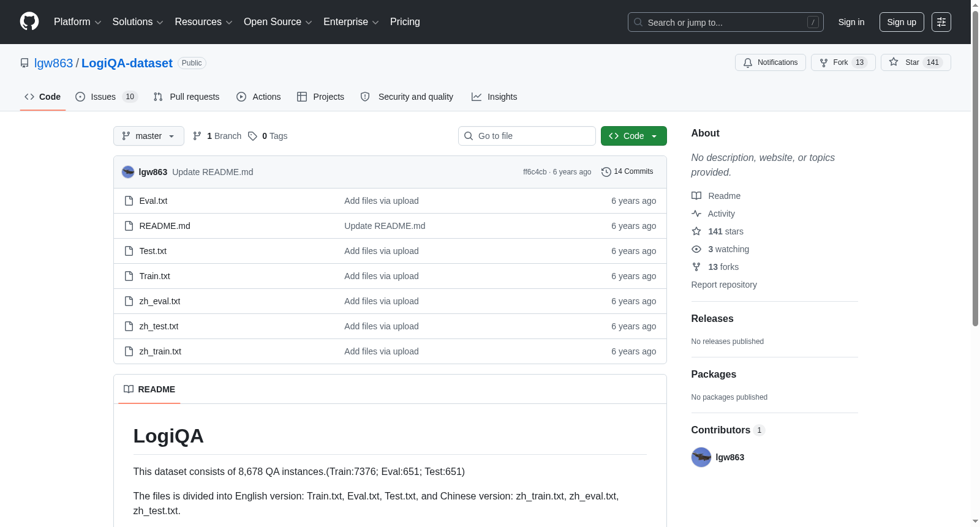Screen dimensions: 980x527
Task: Open the Projects tab
Action: [x=321, y=97]
